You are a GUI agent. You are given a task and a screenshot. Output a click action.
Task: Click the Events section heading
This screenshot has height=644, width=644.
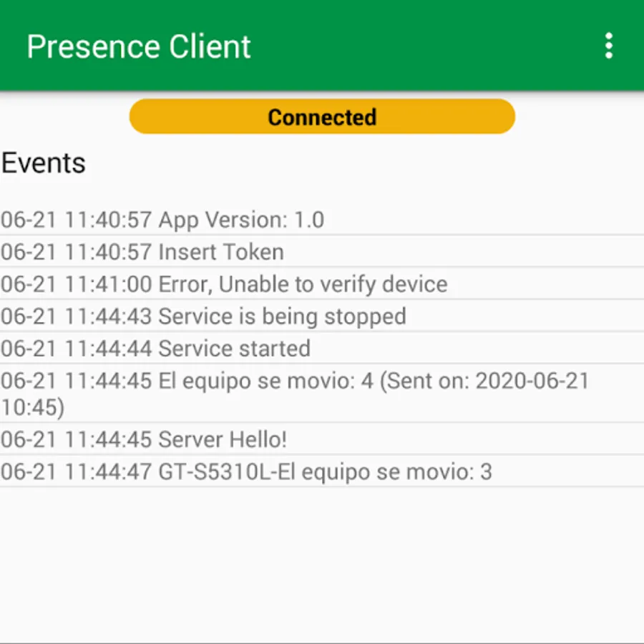pos(44,163)
